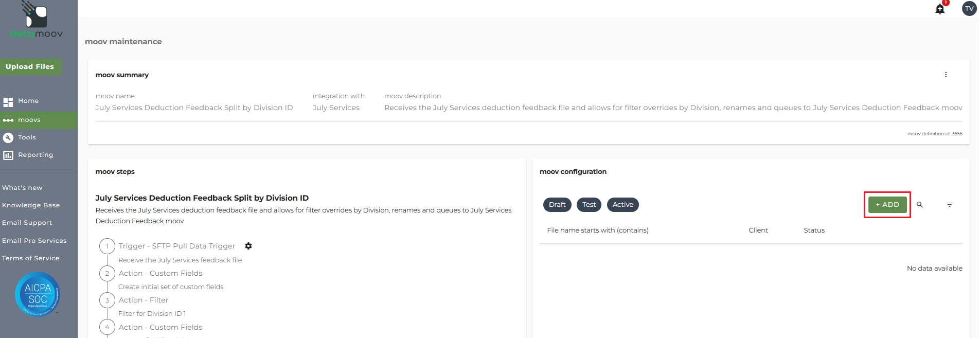Select step 2 circle marker
The width and height of the screenshot is (980, 338).
pos(107,273)
